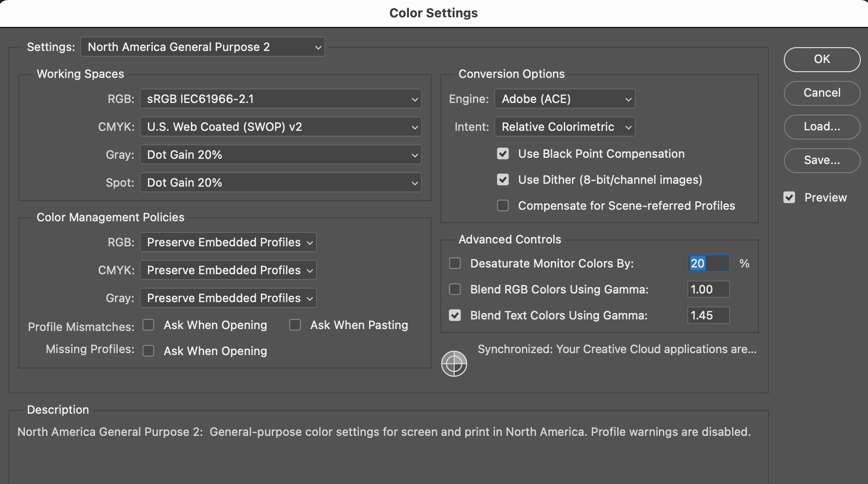Viewport: 868px width, 484px height.
Task: Open the conversion Engine dropdown
Action: click(564, 99)
